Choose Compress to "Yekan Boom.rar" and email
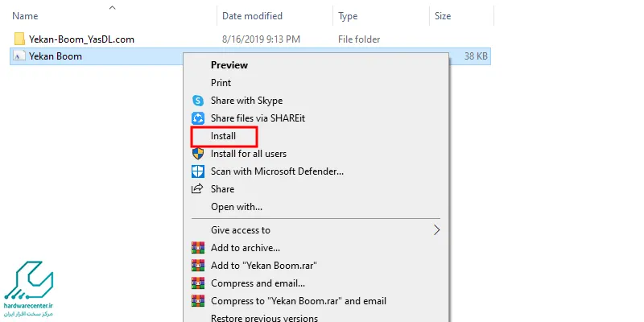 [299, 301]
